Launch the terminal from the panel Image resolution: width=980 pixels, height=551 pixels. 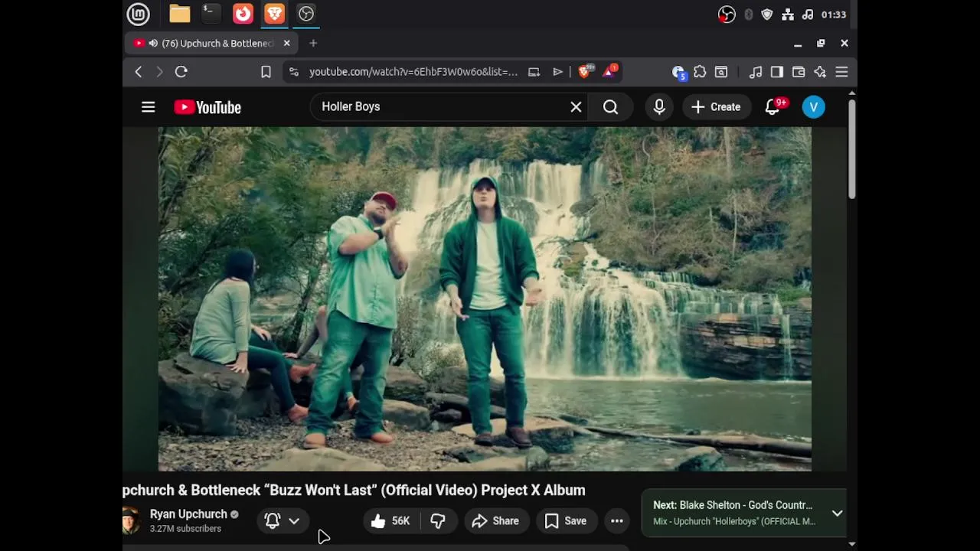[x=211, y=14]
